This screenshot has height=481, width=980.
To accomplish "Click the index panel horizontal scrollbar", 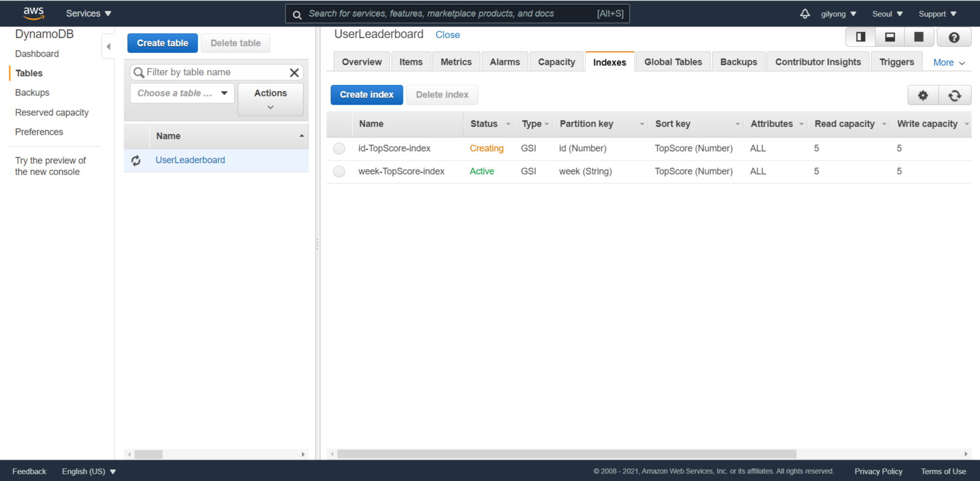I will point(566,454).
